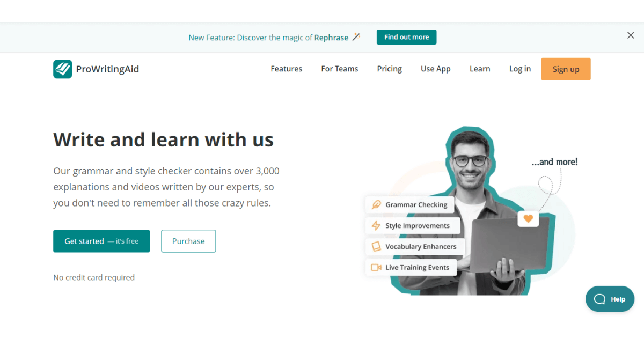
Task: Click the Style Improvements label
Action: pos(418,226)
